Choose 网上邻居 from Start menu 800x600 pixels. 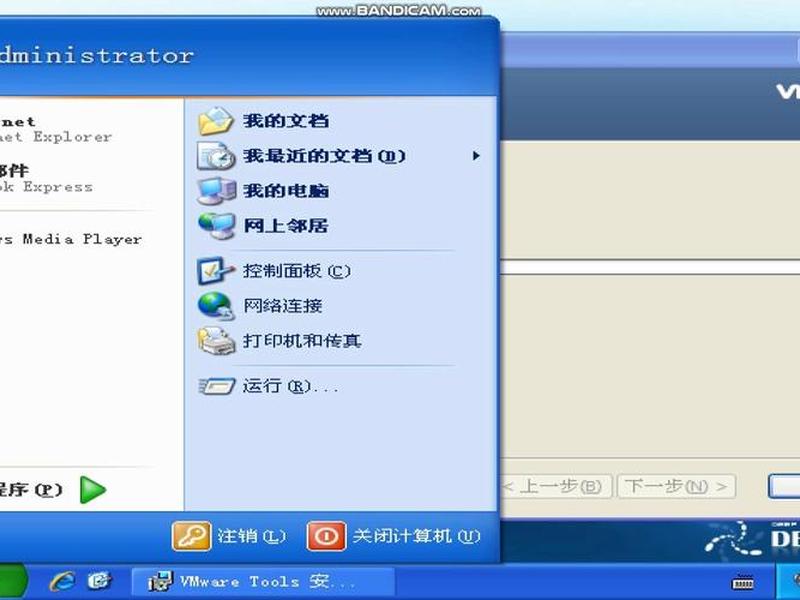pos(286,226)
